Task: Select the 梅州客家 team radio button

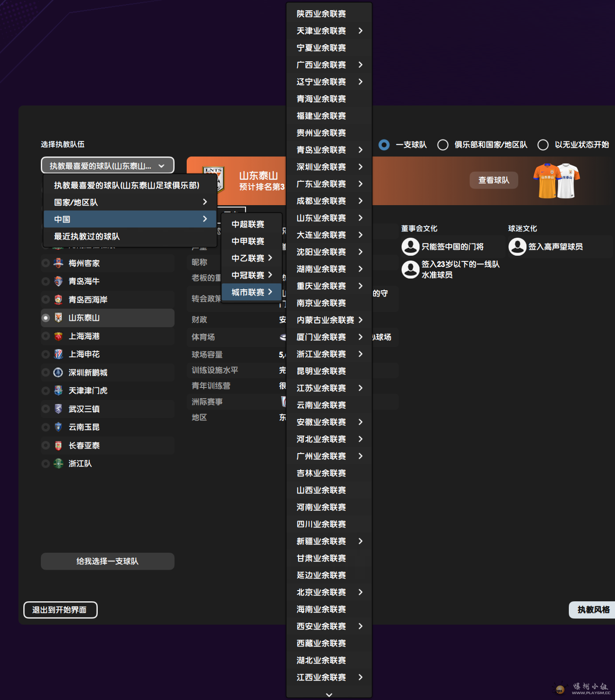Action: 46,263
